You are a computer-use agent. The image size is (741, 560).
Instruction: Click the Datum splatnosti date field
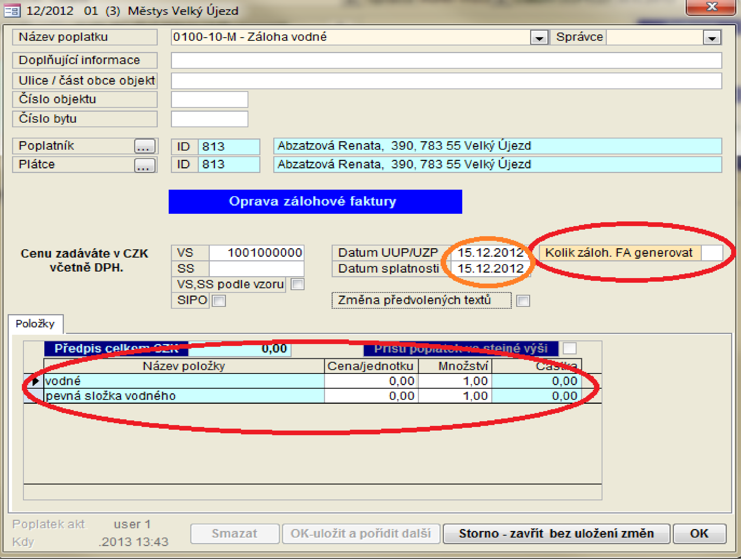(490, 269)
